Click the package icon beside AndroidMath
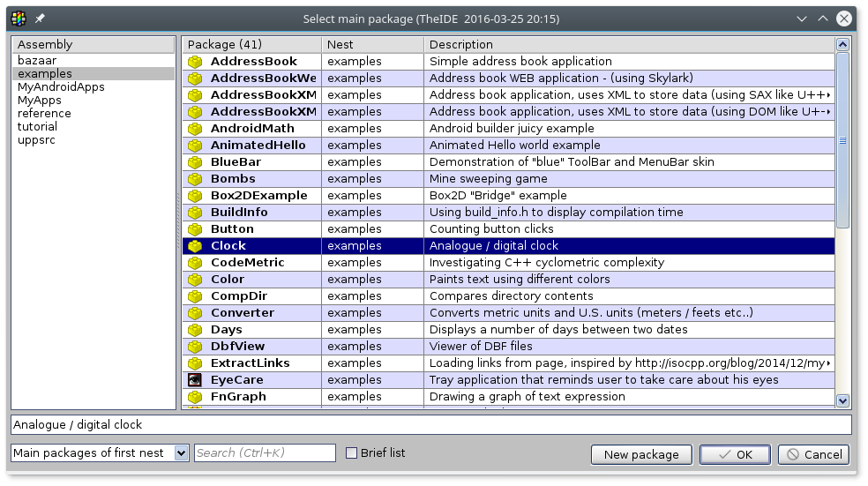Image resolution: width=868 pixels, height=486 pixels. [x=195, y=129]
